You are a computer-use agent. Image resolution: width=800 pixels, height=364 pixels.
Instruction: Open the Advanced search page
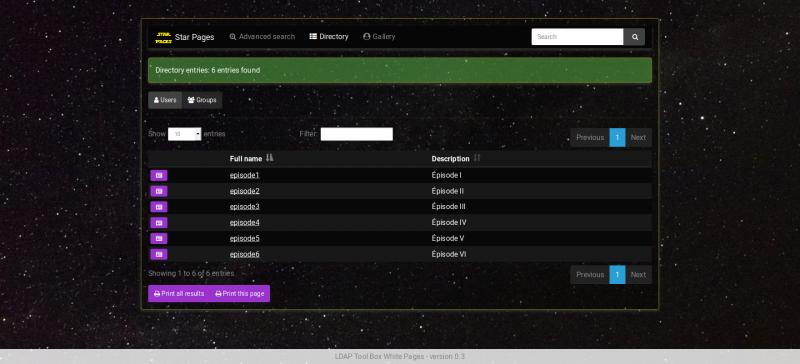[262, 37]
